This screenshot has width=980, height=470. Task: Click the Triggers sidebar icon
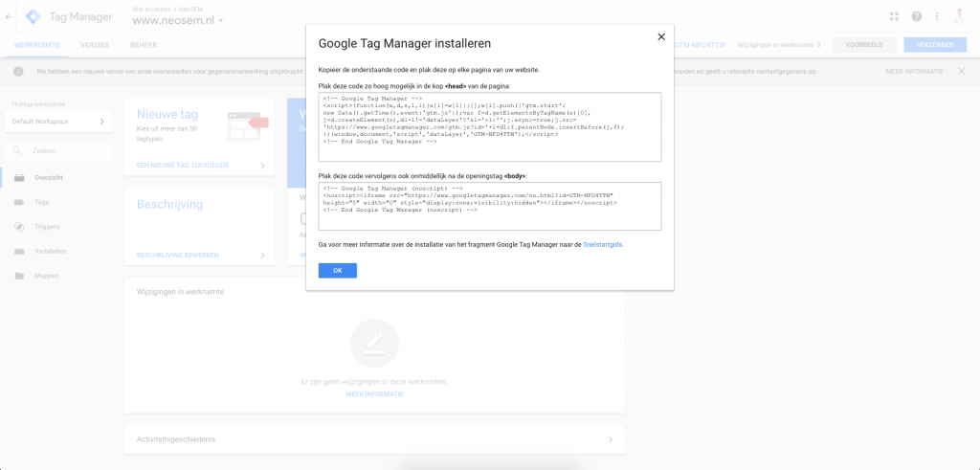(x=19, y=227)
